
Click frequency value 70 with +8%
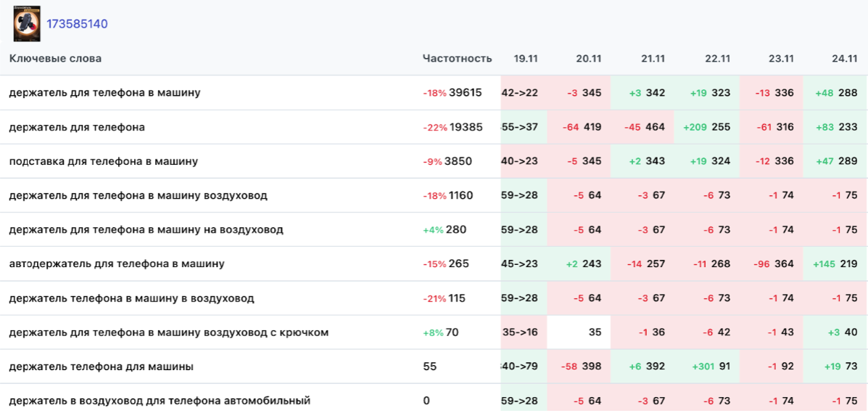click(x=452, y=332)
